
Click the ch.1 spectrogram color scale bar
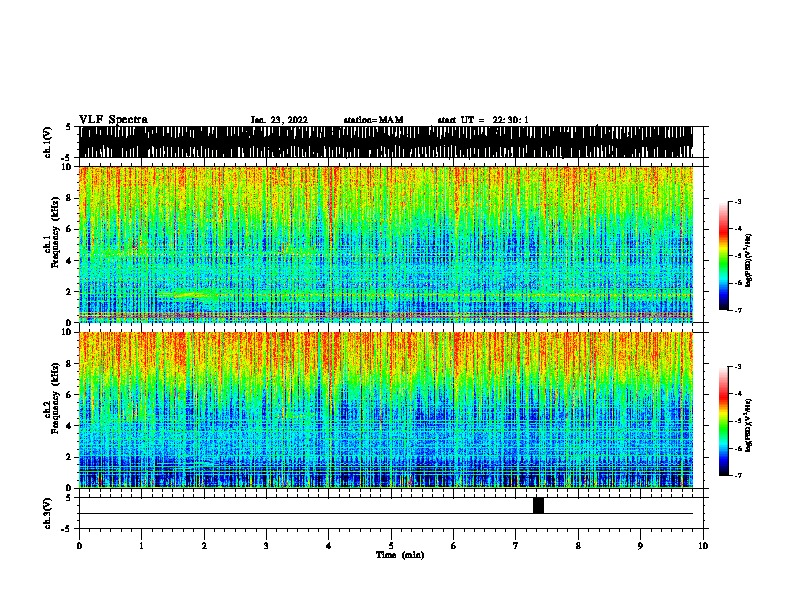point(724,256)
